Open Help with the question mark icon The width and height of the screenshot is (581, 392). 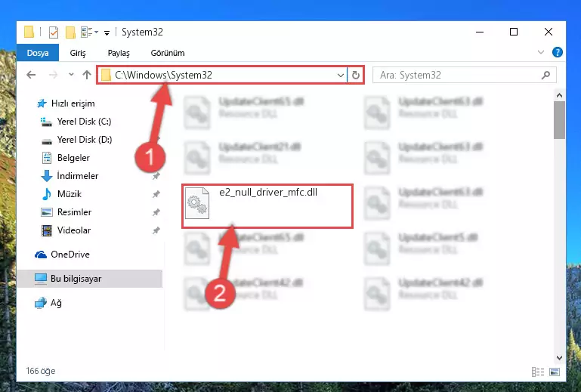[x=557, y=52]
